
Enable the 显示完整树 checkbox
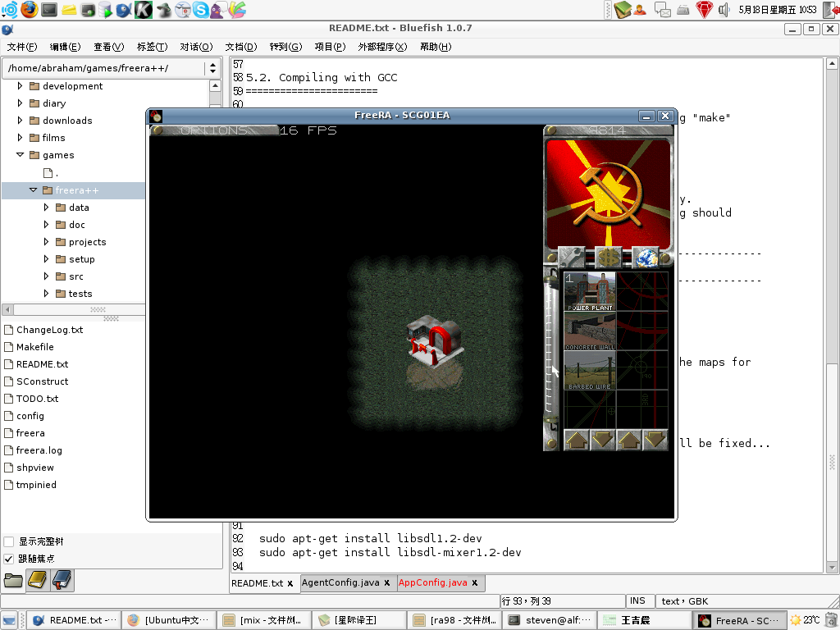[8, 541]
